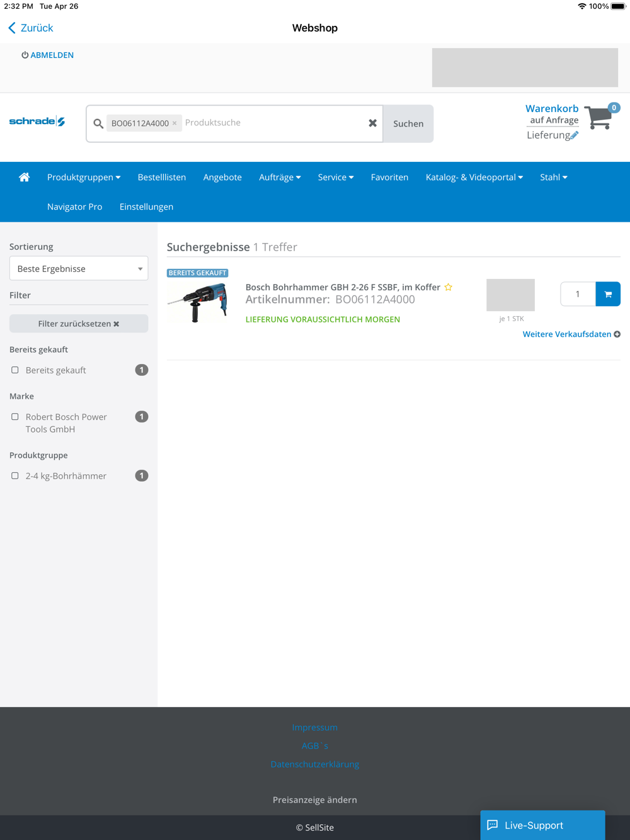Viewport: 630px width, 840px height.
Task: Open Einstellungen
Action: (146, 207)
